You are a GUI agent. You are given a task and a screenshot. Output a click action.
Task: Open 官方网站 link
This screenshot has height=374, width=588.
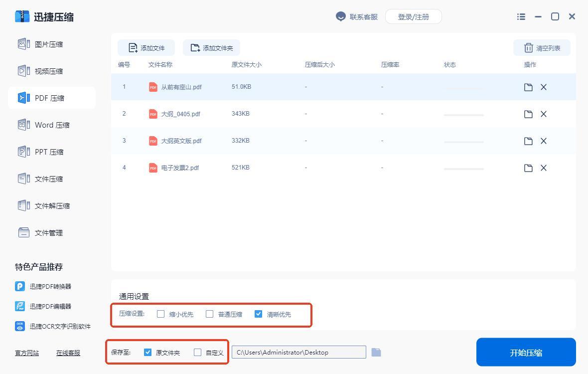tap(27, 353)
